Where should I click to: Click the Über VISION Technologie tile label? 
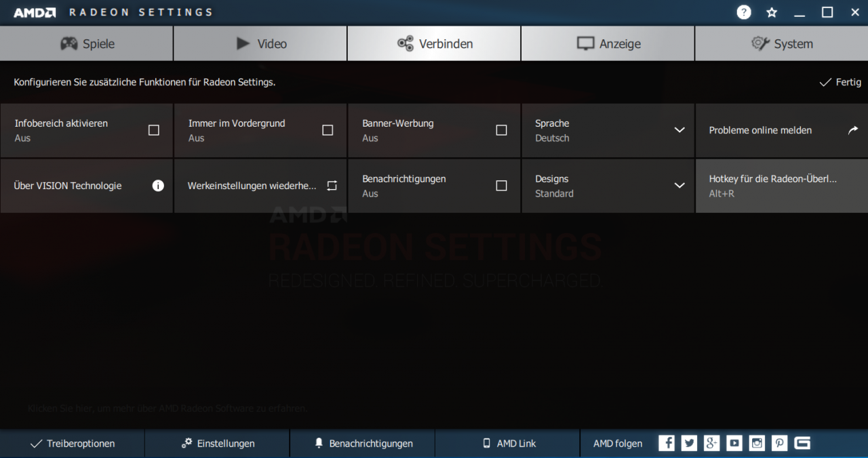pos(68,186)
